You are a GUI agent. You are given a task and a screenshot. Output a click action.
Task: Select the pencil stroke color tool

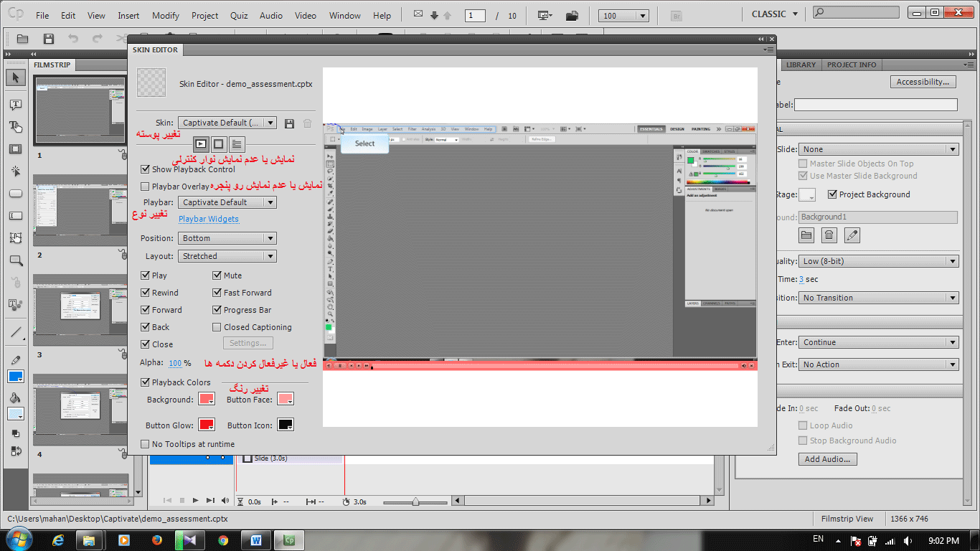tap(15, 359)
